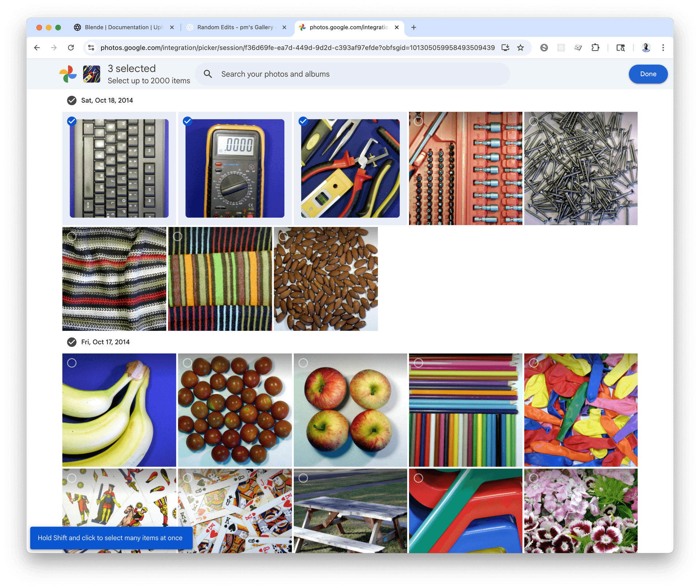Screen dimensions: 700x588
Task: Deselect the Fri, Oct 17, 2014 date checkmark
Action: pos(71,342)
